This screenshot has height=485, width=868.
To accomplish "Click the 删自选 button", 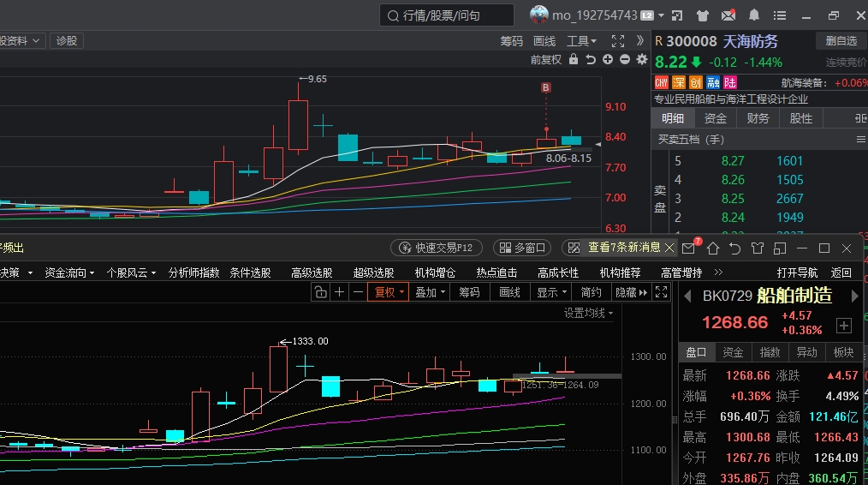I will tap(841, 40).
